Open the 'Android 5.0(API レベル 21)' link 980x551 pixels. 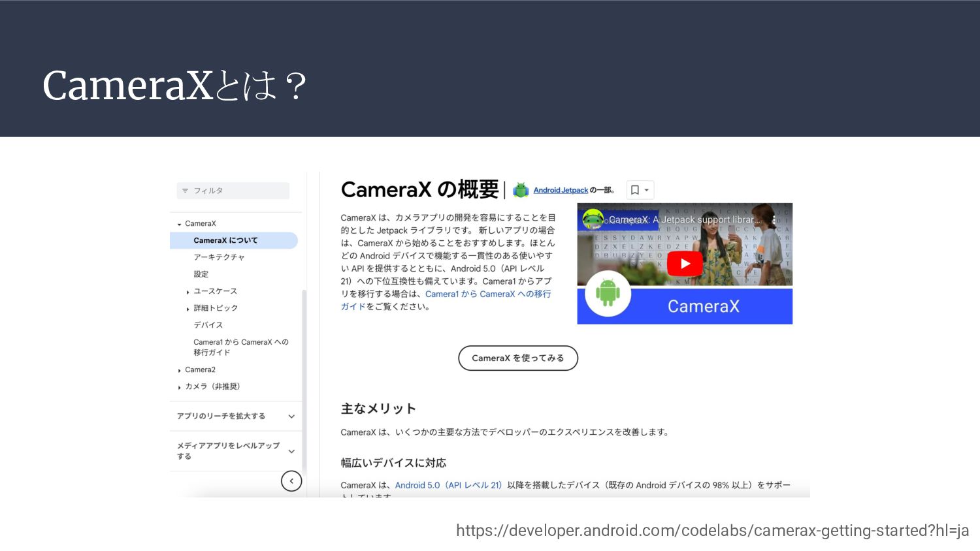tap(448, 485)
